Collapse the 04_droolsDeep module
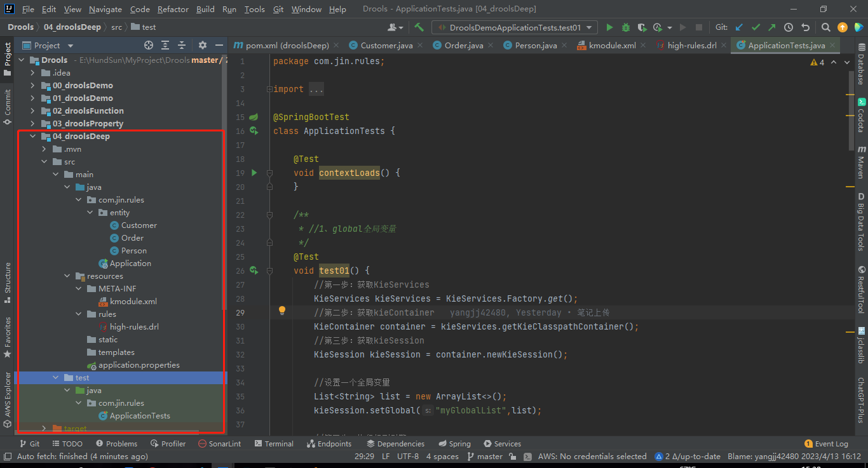This screenshot has width=868, height=468. coord(33,137)
